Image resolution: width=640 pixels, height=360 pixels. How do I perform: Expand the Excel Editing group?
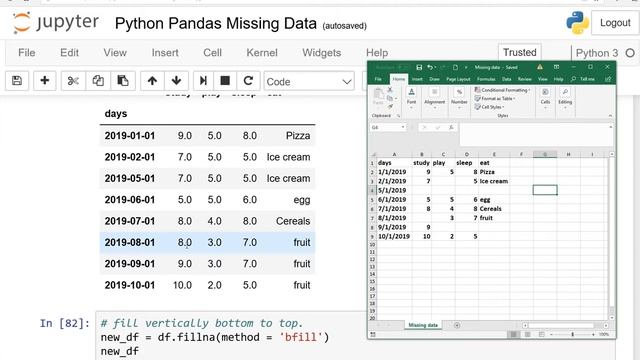click(x=565, y=98)
